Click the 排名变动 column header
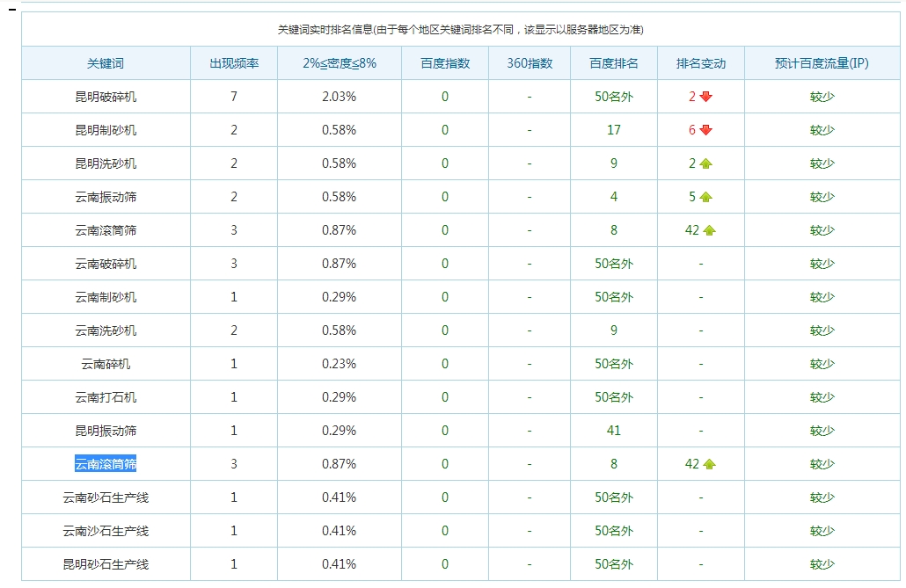This screenshot has height=588, width=906. tap(700, 63)
